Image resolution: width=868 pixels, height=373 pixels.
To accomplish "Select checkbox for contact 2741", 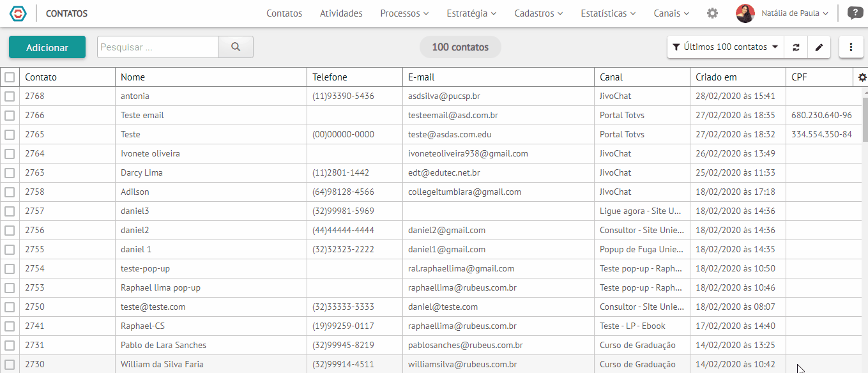I will tap(10, 326).
